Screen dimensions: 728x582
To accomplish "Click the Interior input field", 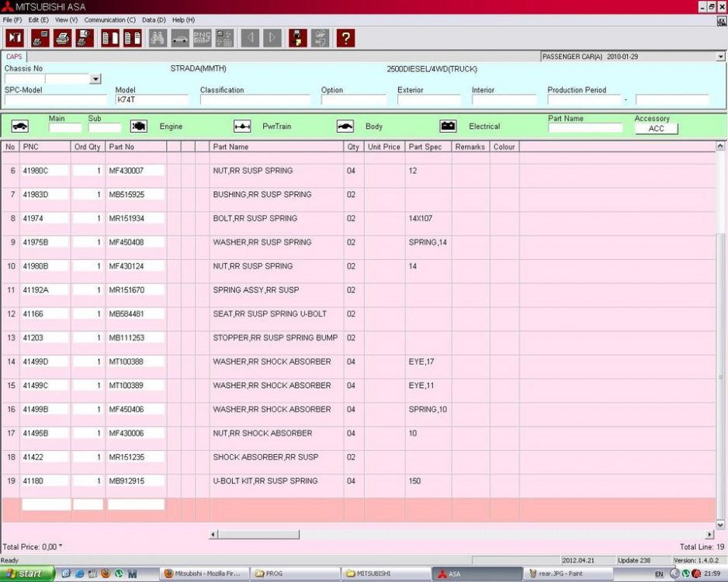I will tap(504, 100).
